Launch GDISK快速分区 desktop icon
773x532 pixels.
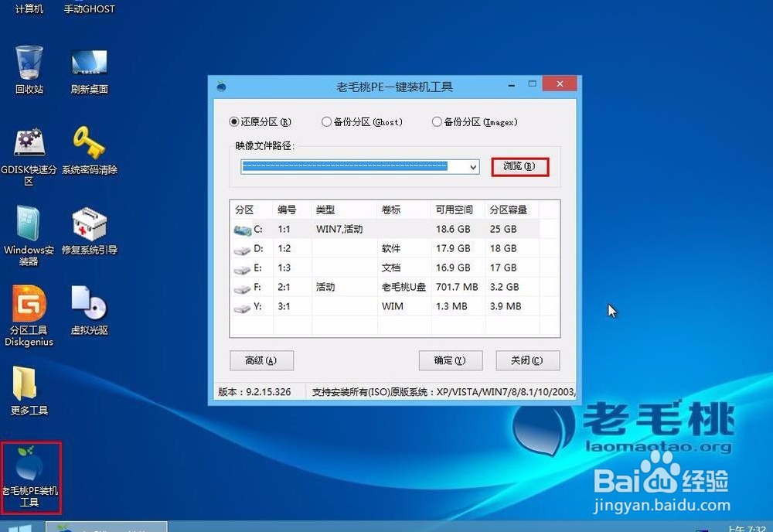(x=29, y=155)
